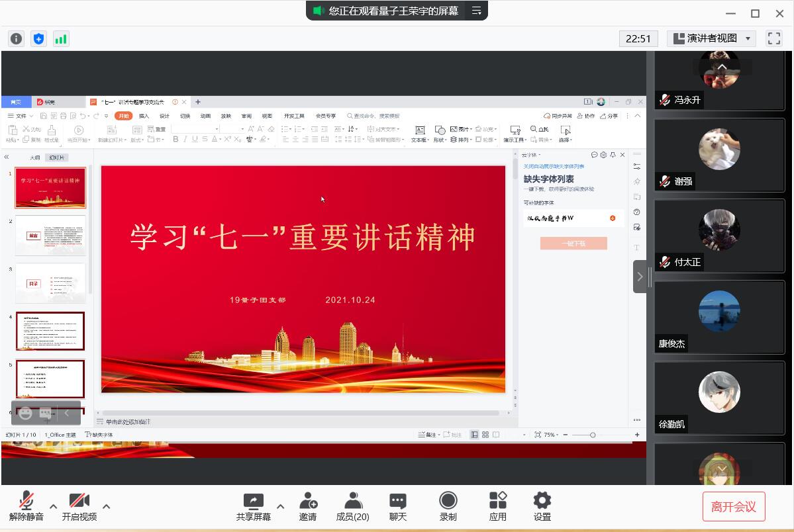Click the blue security shield icon
The width and height of the screenshot is (794, 532).
(x=38, y=38)
